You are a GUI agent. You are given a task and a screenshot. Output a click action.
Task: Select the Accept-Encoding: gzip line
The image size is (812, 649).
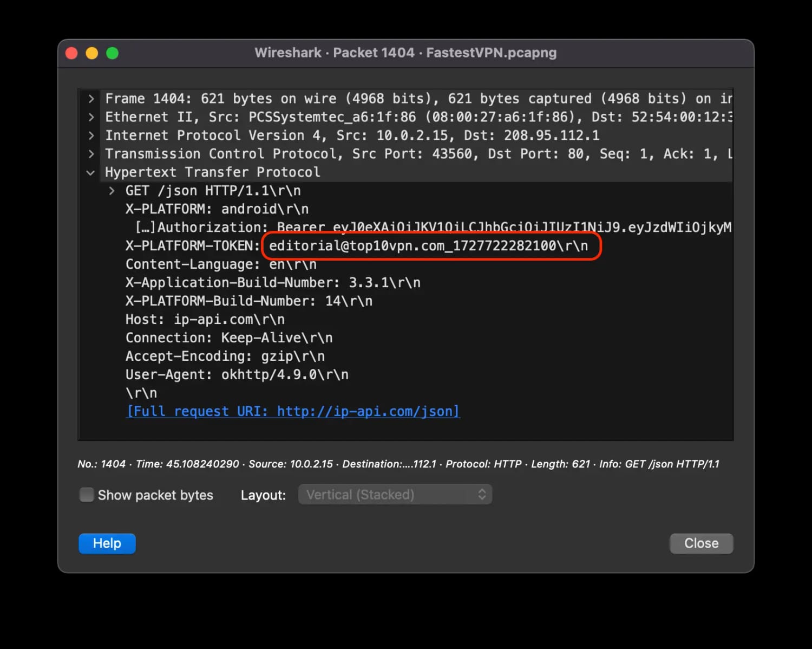coord(225,356)
